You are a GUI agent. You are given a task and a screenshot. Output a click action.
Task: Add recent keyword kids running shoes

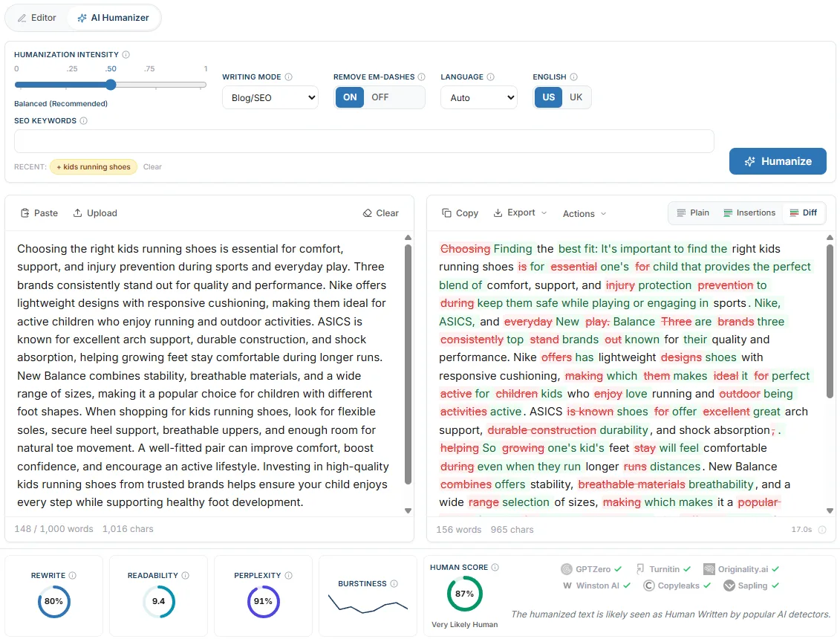tap(94, 166)
